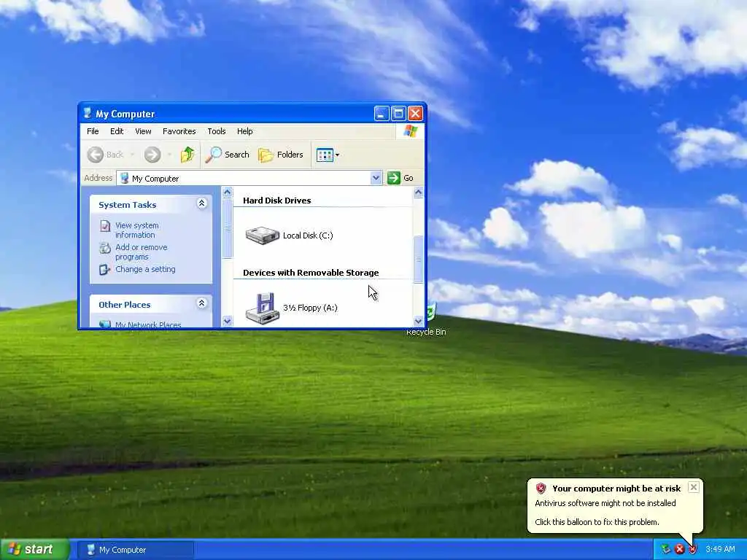Click the Hard Disk Drives group header
The width and height of the screenshot is (747, 560).
pos(276,201)
